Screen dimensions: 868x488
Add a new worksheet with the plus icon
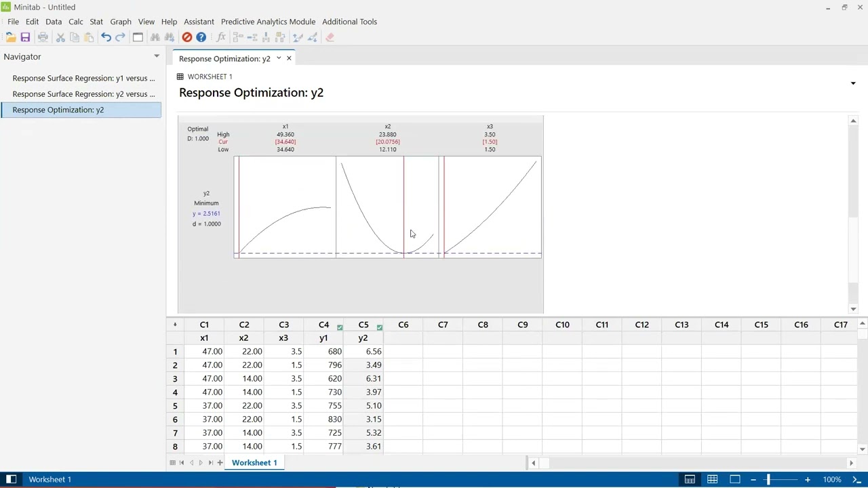(x=220, y=462)
